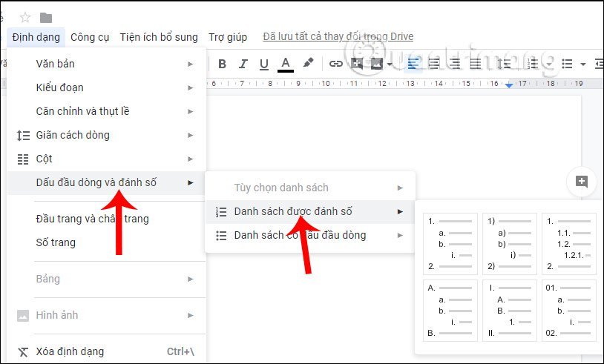Viewport: 604px width, 364px height.
Task: Toggle underline formatting in toolbar
Action: coord(263,64)
